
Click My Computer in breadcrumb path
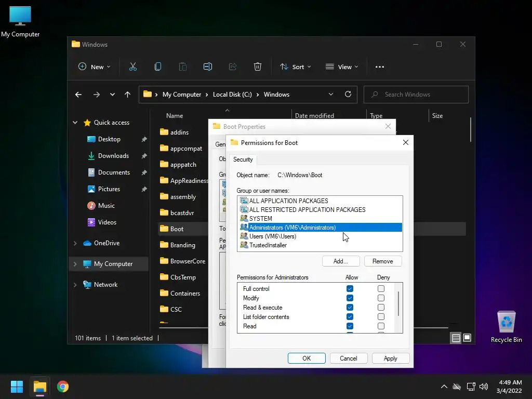(182, 95)
